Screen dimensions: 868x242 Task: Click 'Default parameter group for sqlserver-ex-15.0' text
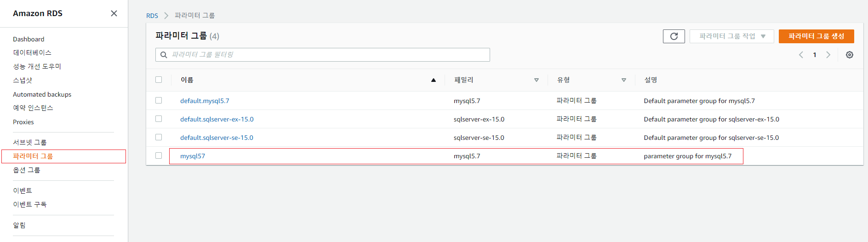(x=711, y=119)
